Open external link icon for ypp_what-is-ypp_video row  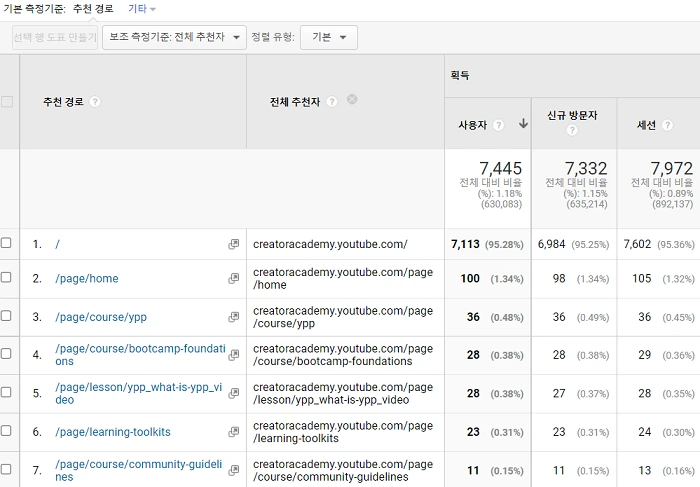pyautogui.click(x=233, y=393)
